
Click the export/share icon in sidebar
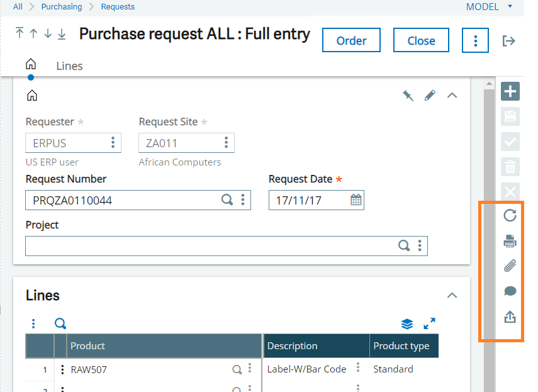coord(510,317)
